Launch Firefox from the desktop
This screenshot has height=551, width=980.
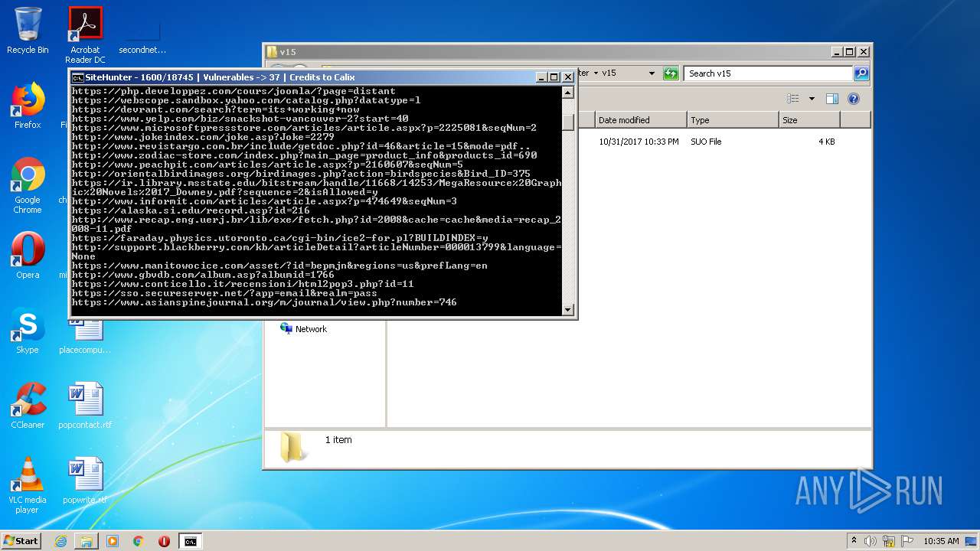pyautogui.click(x=28, y=106)
